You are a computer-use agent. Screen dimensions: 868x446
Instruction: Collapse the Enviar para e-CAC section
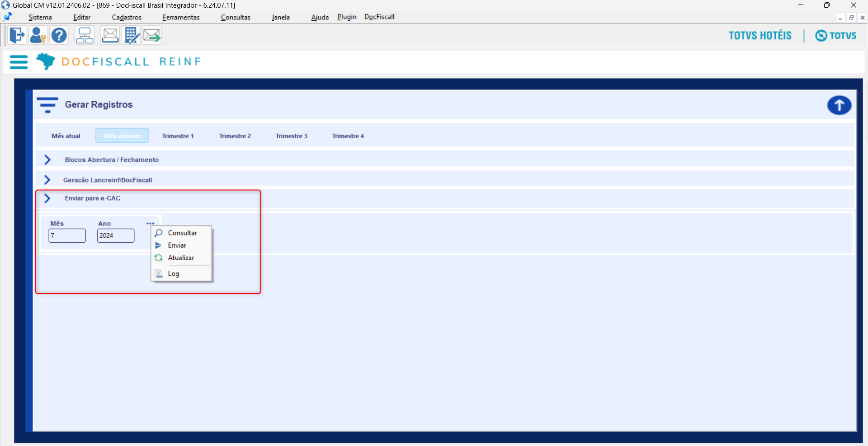(x=47, y=198)
